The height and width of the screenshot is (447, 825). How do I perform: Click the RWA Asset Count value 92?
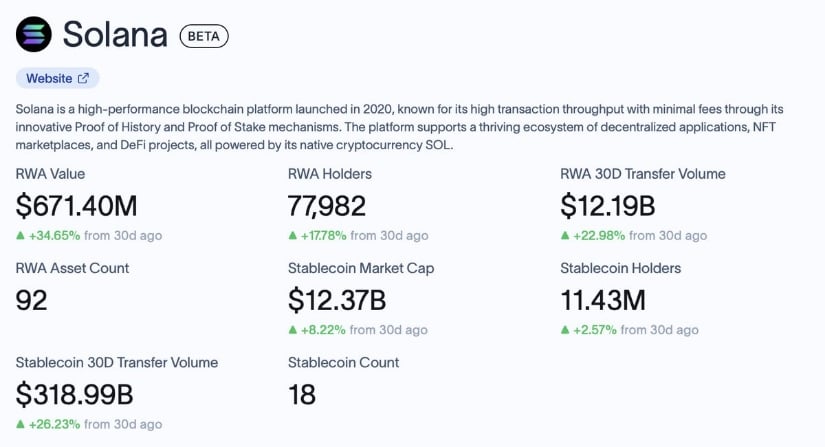(32, 300)
